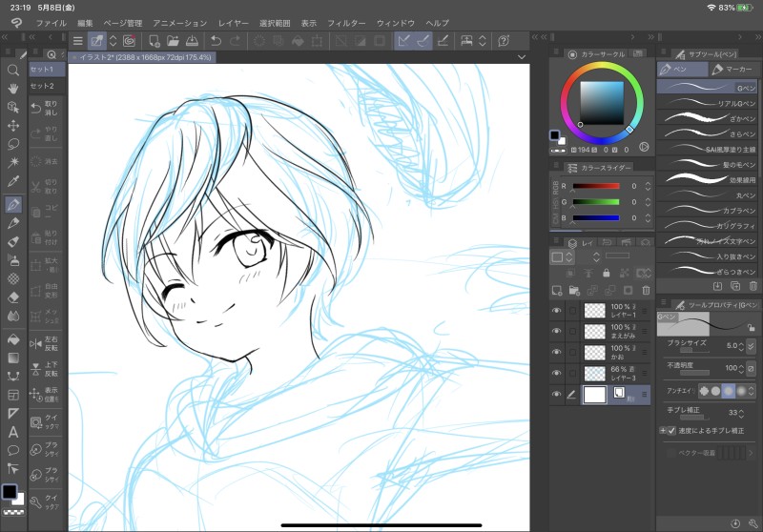Screen dimensions: 763x532
Task: Click the Lock layer padlock icon
Action: pyautogui.click(x=607, y=274)
